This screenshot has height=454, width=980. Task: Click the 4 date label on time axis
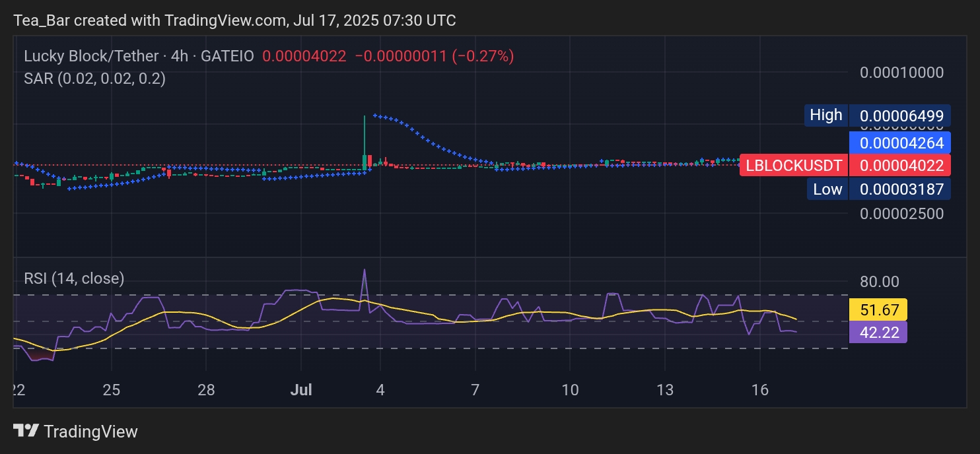pos(380,390)
